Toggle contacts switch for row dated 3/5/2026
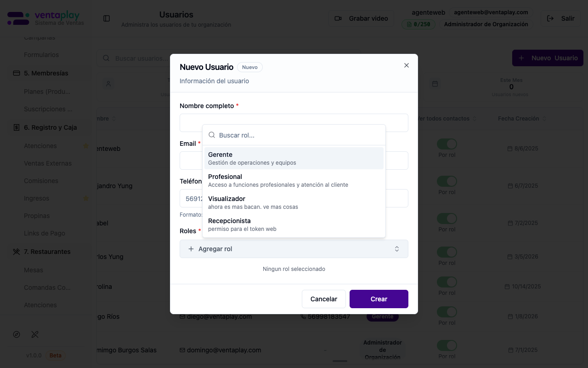Viewport: 588px width, 368px height. click(x=447, y=252)
